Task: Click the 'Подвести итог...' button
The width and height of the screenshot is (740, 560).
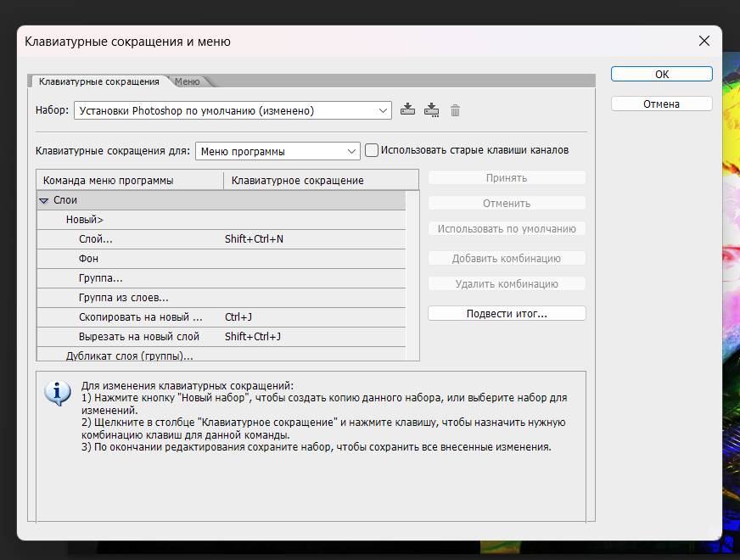Action: click(x=507, y=313)
